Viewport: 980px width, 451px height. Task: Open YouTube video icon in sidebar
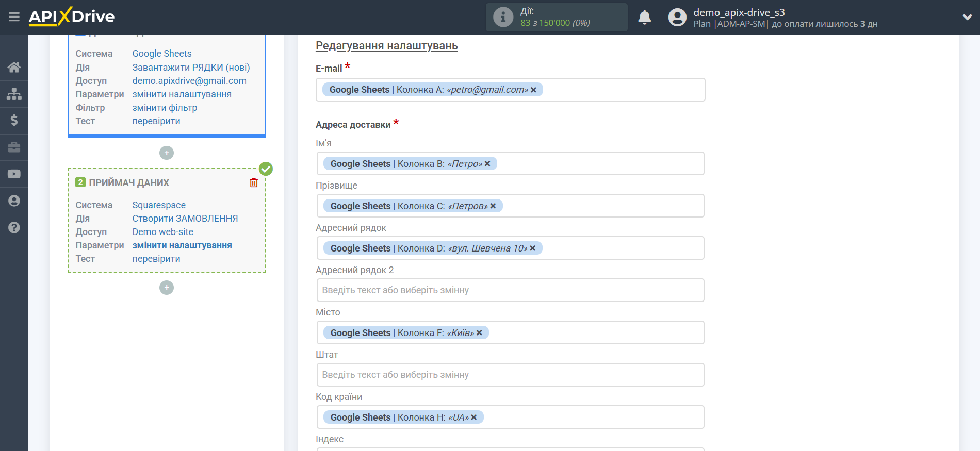14,174
